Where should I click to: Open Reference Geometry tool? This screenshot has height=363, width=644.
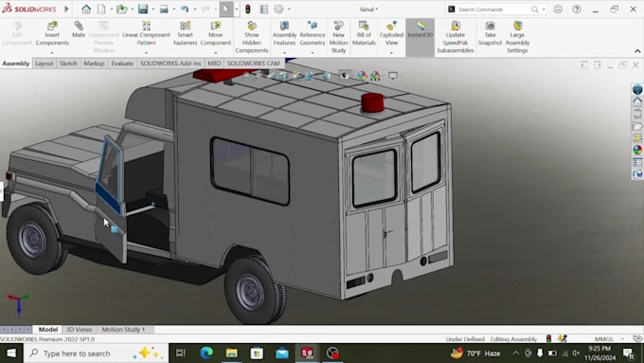pyautogui.click(x=313, y=34)
